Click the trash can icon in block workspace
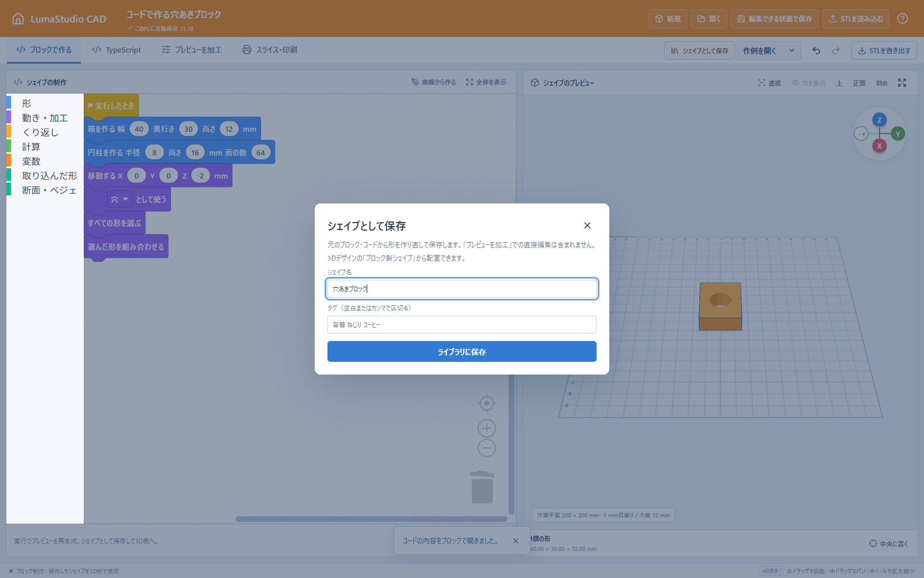This screenshot has width=924, height=578. (x=482, y=487)
